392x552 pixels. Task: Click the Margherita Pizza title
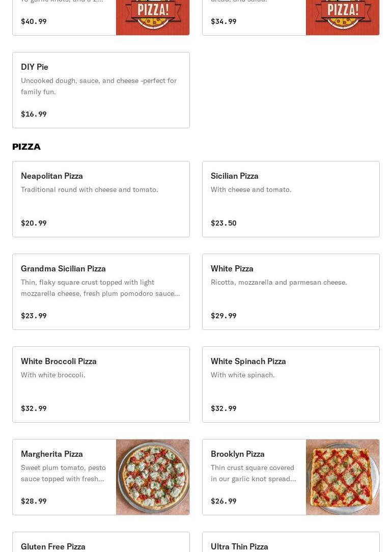point(52,454)
